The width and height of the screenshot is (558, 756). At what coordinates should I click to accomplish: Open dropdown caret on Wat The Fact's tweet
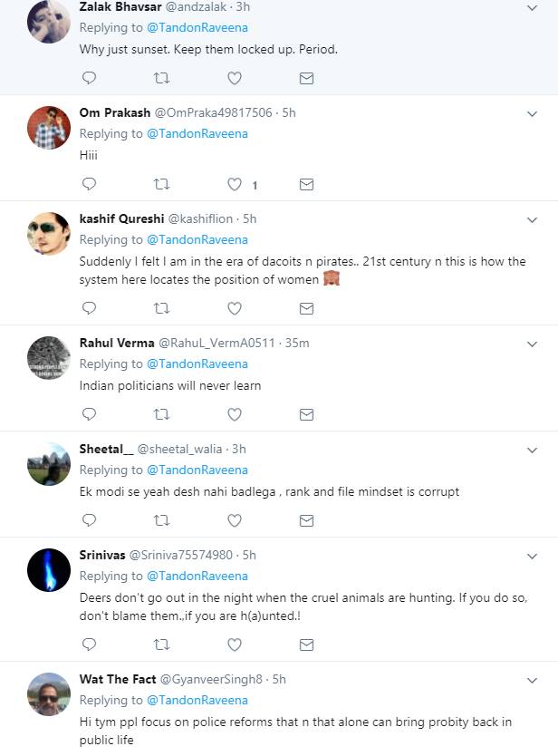pyautogui.click(x=534, y=679)
